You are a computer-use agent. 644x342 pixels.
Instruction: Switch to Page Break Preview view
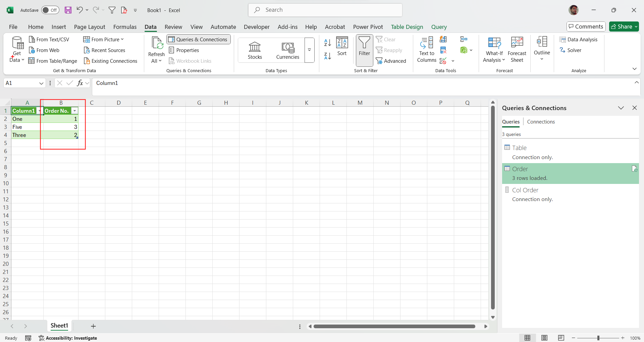pyautogui.click(x=561, y=338)
